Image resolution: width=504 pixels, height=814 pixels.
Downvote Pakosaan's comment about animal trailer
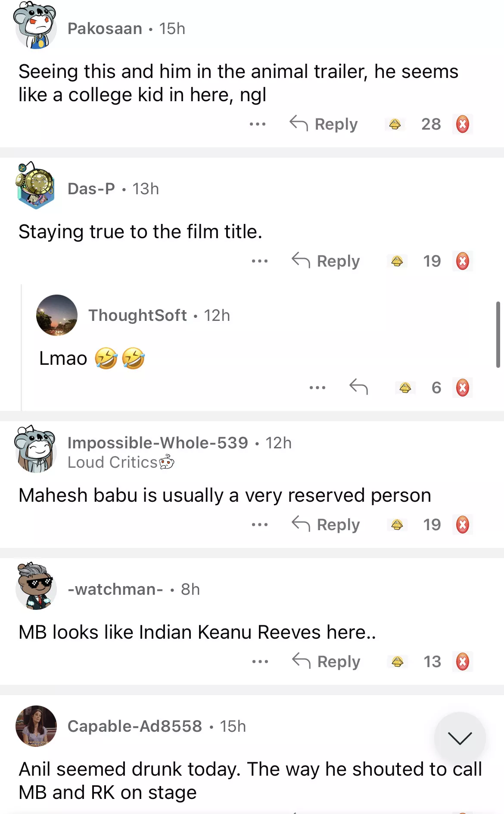463,124
